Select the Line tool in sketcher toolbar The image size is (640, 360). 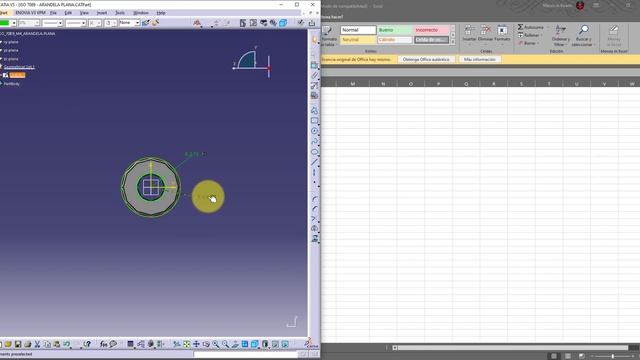click(x=314, y=162)
